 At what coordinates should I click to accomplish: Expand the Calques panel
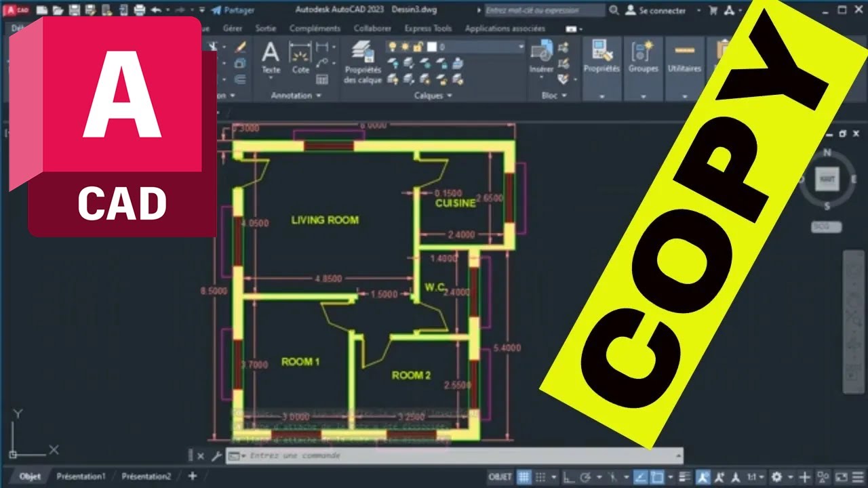[433, 96]
